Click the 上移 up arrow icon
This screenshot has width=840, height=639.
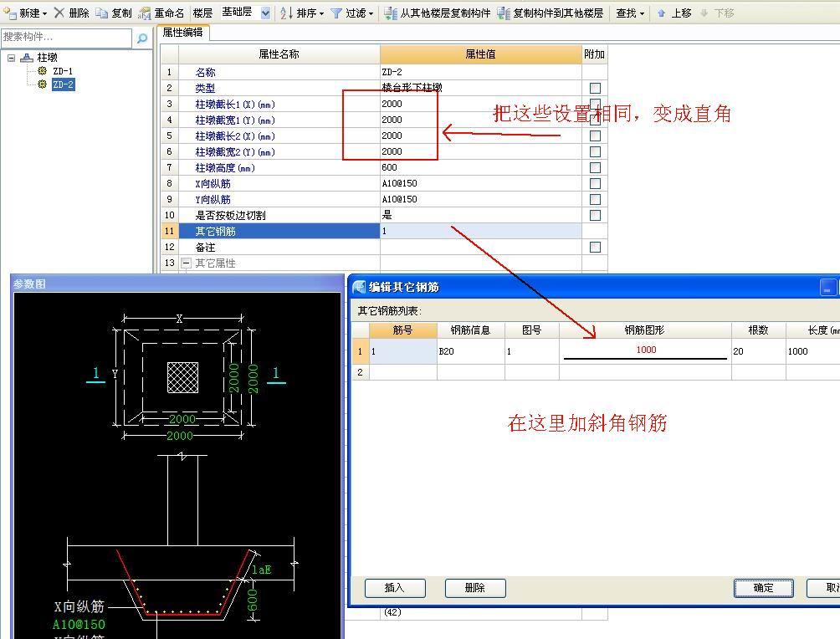point(662,13)
